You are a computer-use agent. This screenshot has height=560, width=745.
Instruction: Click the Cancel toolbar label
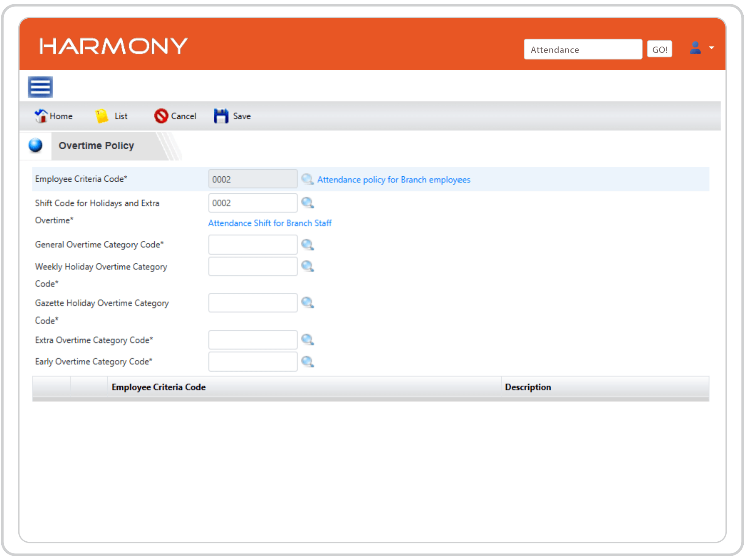(x=183, y=116)
